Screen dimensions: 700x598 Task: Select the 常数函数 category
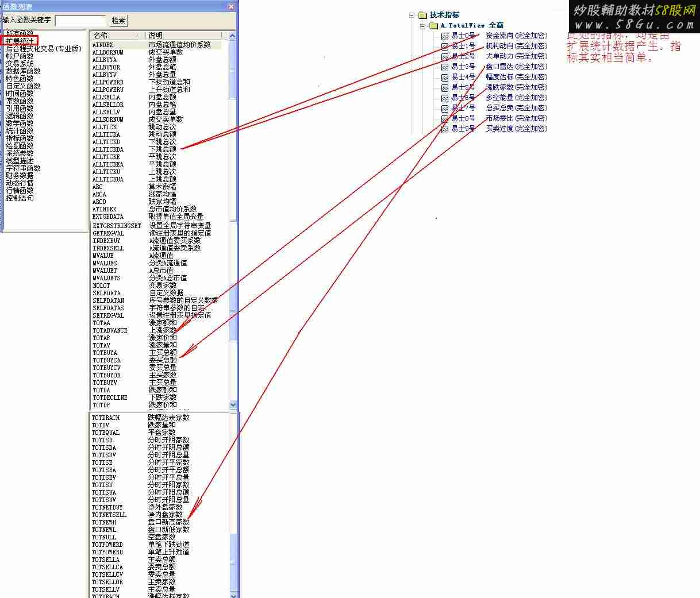pos(20,101)
